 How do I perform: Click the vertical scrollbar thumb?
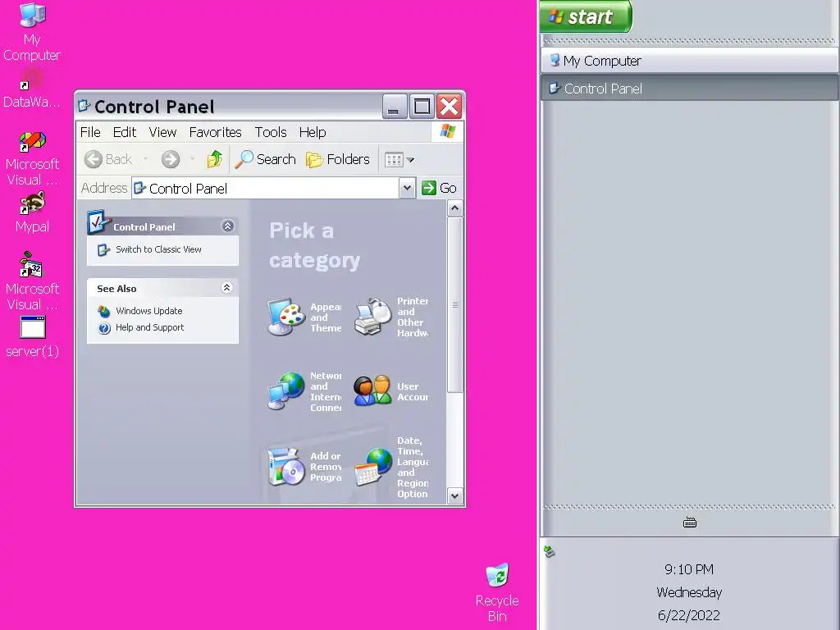click(454, 304)
